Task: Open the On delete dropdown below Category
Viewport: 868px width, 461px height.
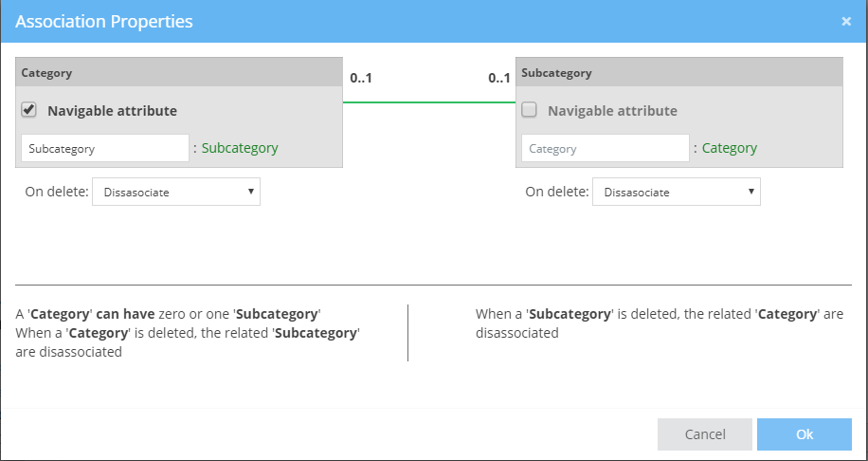Action: 176,192
